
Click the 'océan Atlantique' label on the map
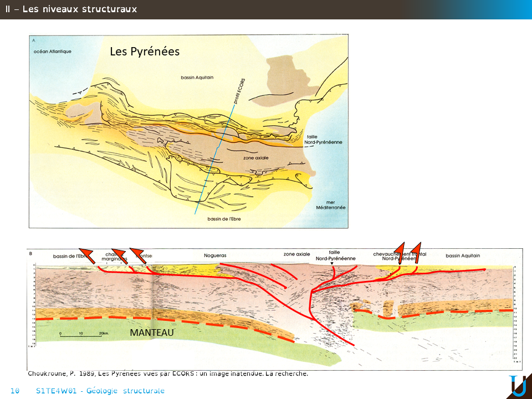[x=53, y=52]
